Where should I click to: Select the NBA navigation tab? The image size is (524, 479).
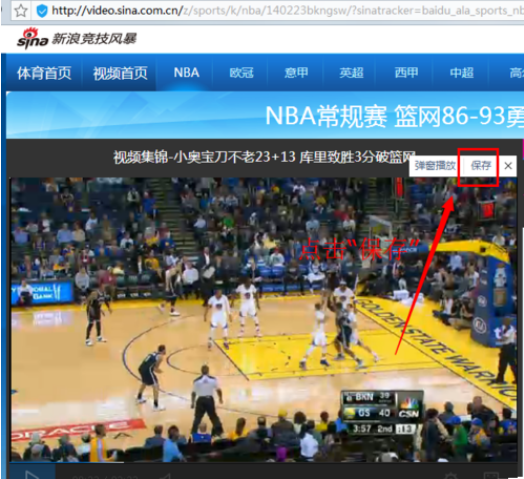186,73
